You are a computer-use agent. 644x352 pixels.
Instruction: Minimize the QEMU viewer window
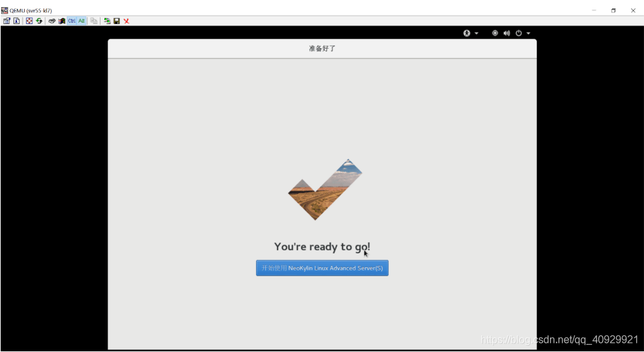(x=594, y=10)
